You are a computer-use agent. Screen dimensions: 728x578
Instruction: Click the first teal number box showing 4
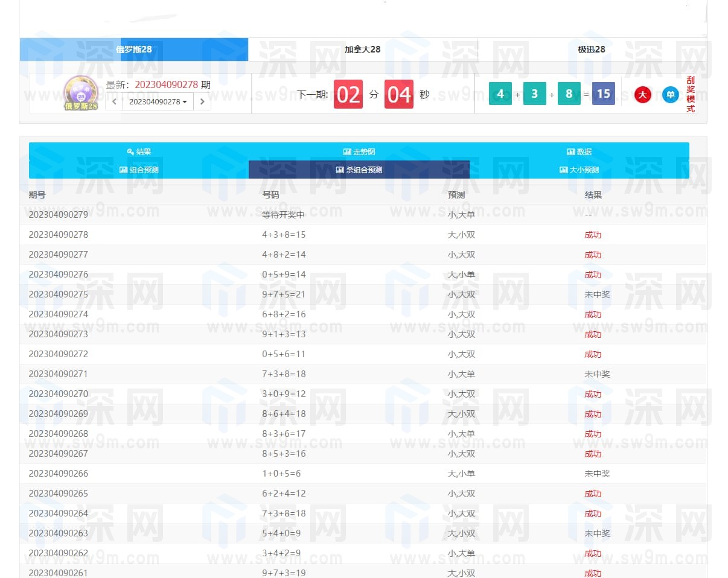coord(500,94)
